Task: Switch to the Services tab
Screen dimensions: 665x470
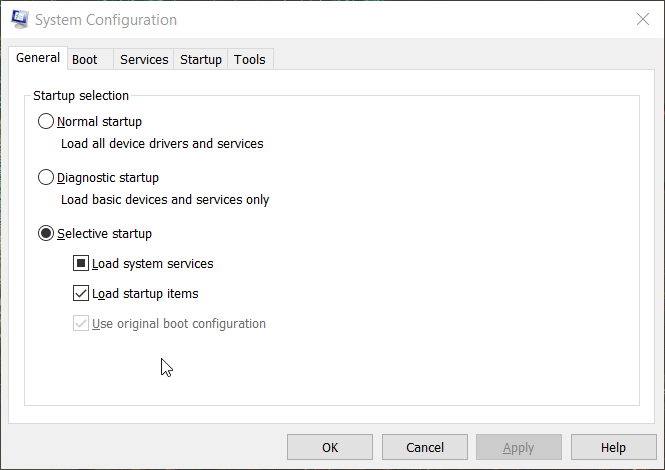Action: (144, 60)
